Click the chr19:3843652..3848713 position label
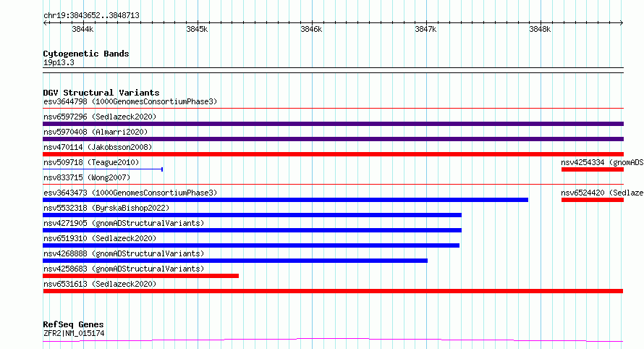This screenshot has height=349, width=644. pos(91,15)
